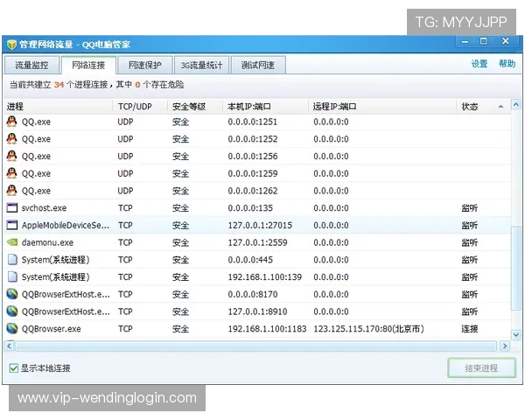Click the QQ penguin icon for port 1262
The width and height of the screenshot is (525, 420).
click(11, 190)
